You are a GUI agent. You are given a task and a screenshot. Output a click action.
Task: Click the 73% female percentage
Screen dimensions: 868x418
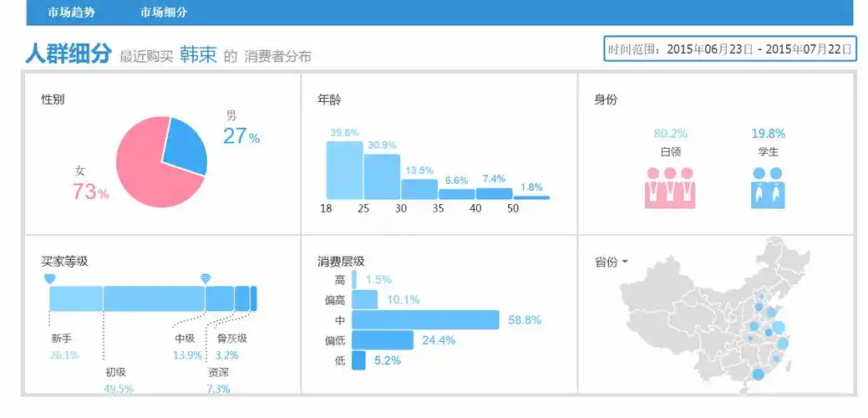90,192
